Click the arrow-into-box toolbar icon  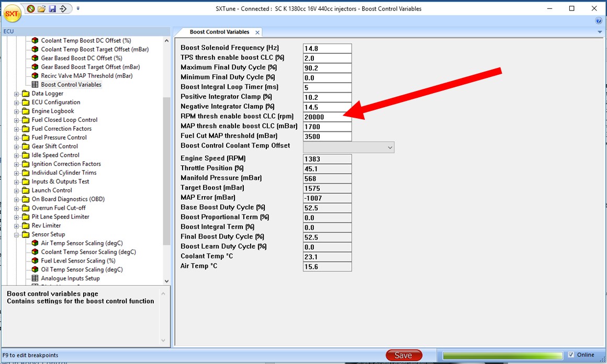(x=63, y=8)
